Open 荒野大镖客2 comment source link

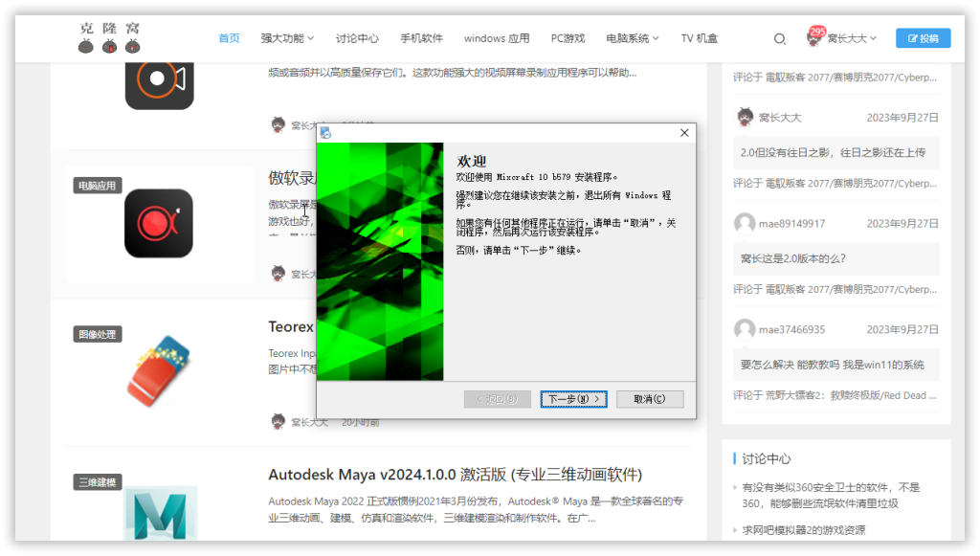(x=851, y=395)
